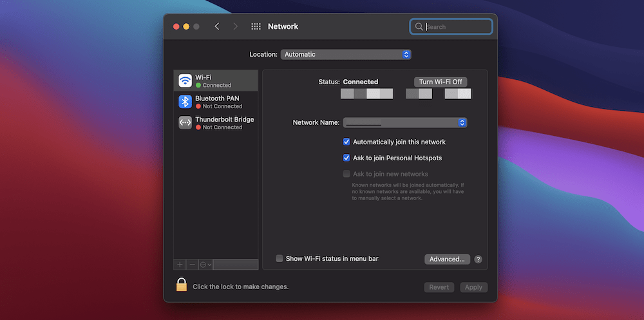644x320 pixels.
Task: Go back with the left chevron arrow
Action: 217,26
